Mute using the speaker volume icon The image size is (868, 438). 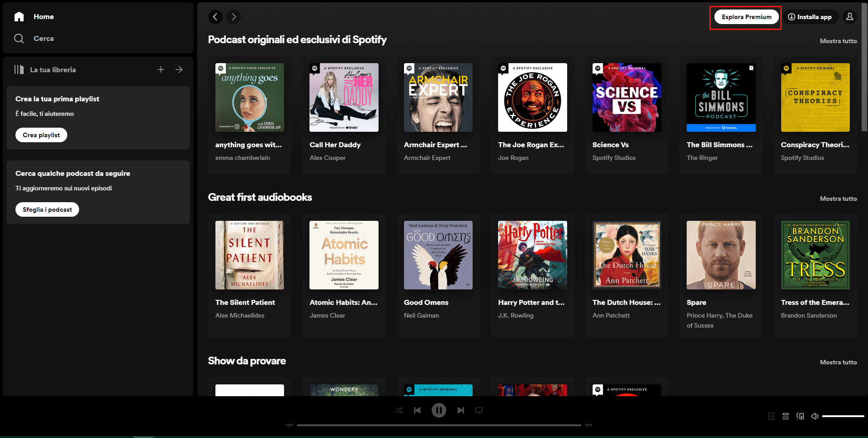pyautogui.click(x=815, y=416)
